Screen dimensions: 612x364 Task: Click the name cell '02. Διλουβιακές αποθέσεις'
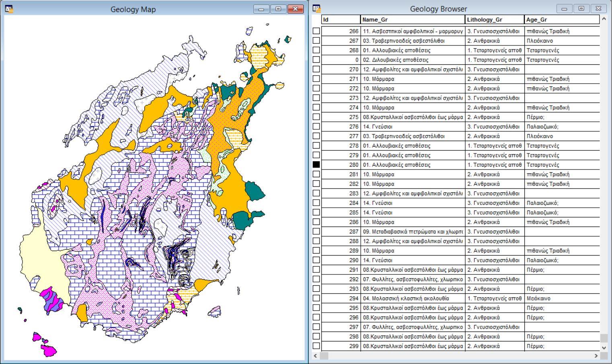(x=413, y=60)
